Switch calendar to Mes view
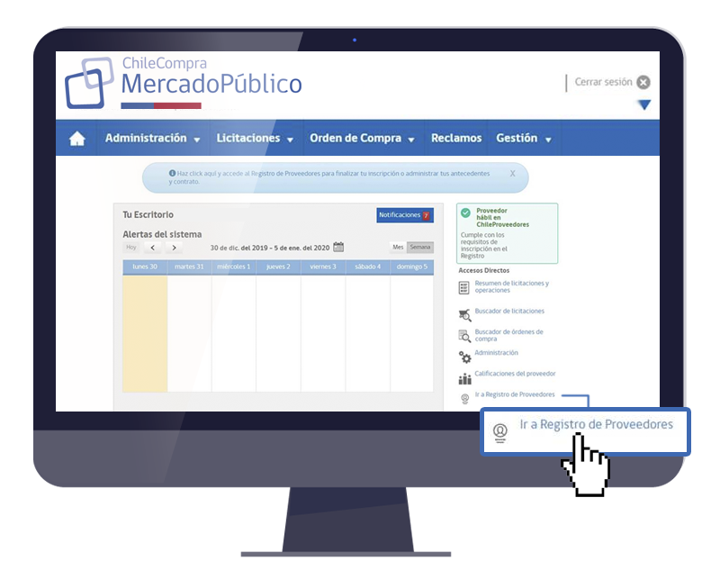The image size is (720, 588). coord(398,247)
